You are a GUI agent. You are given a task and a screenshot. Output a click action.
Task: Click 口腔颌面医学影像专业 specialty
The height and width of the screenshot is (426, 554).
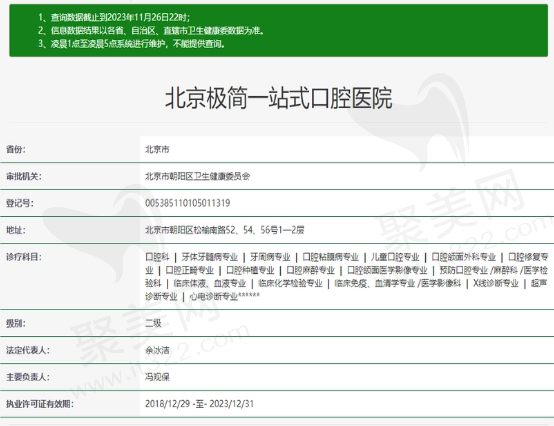tap(387, 270)
